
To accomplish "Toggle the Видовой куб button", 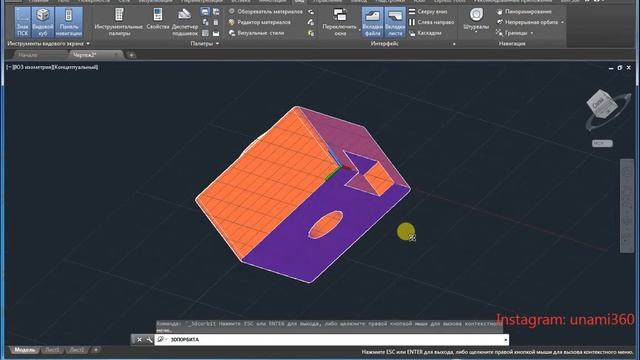I will click(x=42, y=22).
